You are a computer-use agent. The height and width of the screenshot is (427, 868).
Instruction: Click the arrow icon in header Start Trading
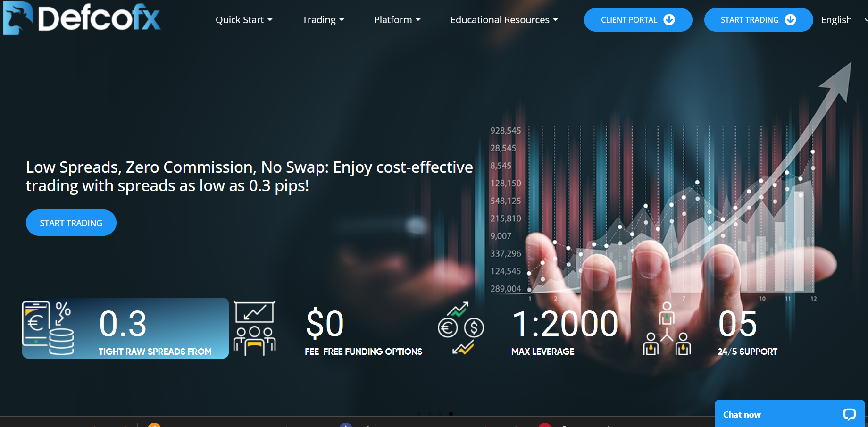pyautogui.click(x=790, y=20)
